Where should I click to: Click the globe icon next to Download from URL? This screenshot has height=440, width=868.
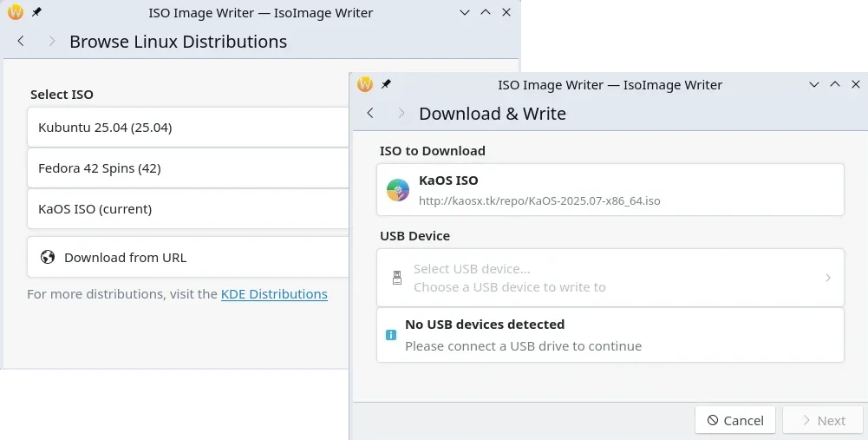[x=48, y=257]
